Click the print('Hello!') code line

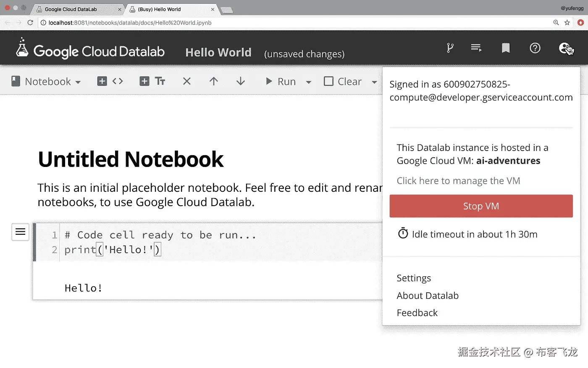112,249
